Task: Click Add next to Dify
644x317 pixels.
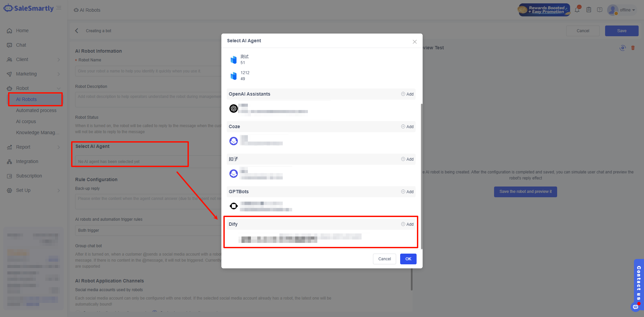Action: 407,224
